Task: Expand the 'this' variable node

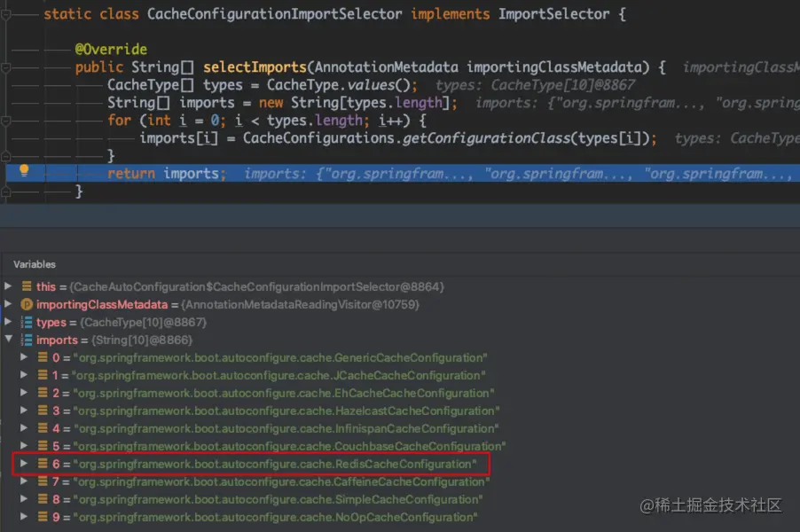Action: click(8, 286)
